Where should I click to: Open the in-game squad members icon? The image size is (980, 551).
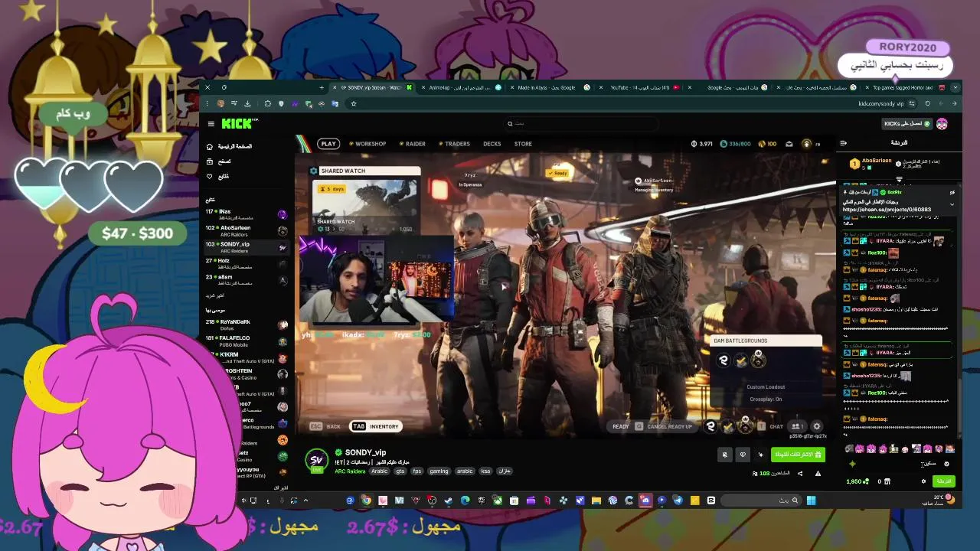pyautogui.click(x=797, y=426)
